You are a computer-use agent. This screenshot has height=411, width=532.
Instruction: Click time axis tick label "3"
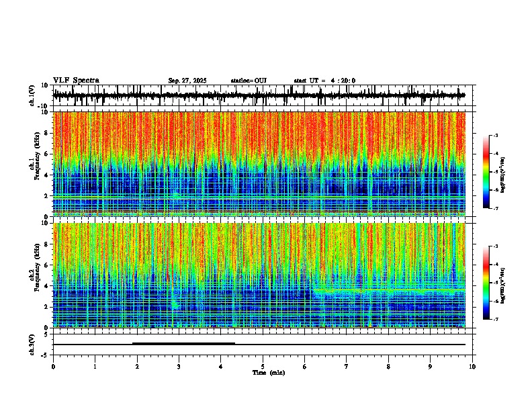tap(179, 367)
